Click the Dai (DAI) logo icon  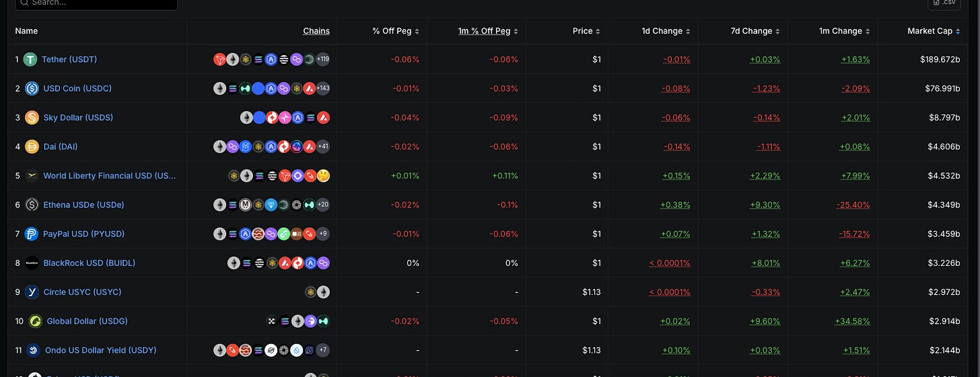[32, 147]
